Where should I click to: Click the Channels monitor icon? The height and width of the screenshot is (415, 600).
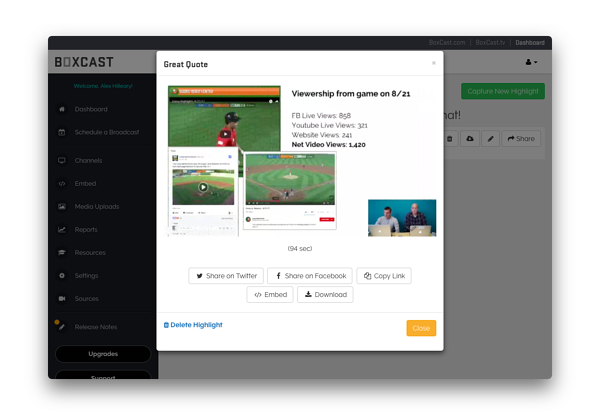tap(63, 160)
